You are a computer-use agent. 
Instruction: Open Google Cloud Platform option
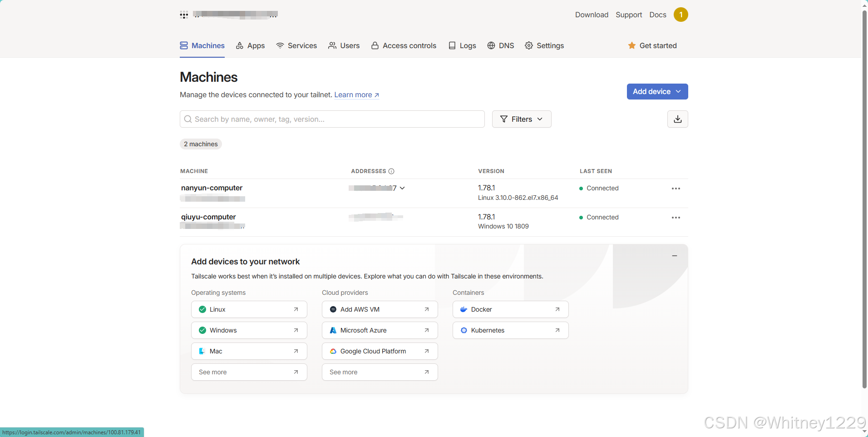click(380, 351)
